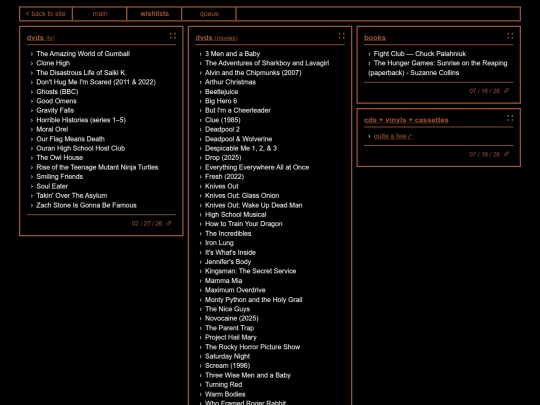The height and width of the screenshot is (405, 540).
Task: Click 'Project Hail Mary' entry
Action: click(x=231, y=337)
